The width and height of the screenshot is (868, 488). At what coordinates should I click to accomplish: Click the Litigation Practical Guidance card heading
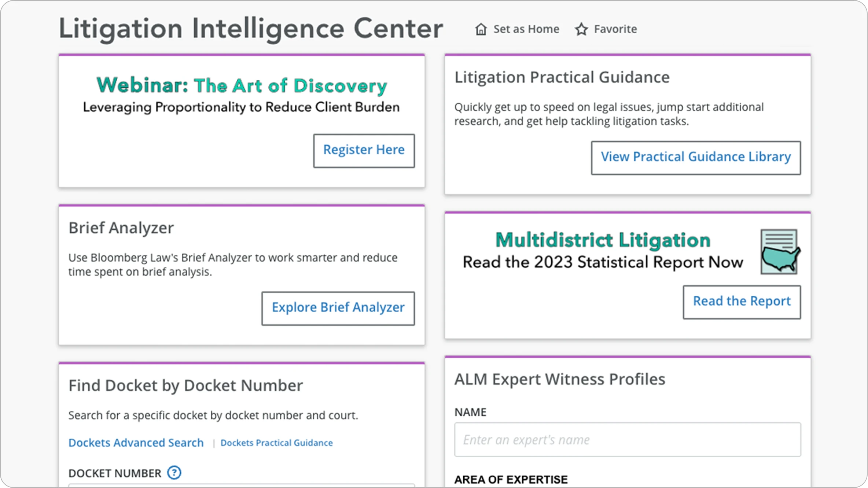coord(562,77)
